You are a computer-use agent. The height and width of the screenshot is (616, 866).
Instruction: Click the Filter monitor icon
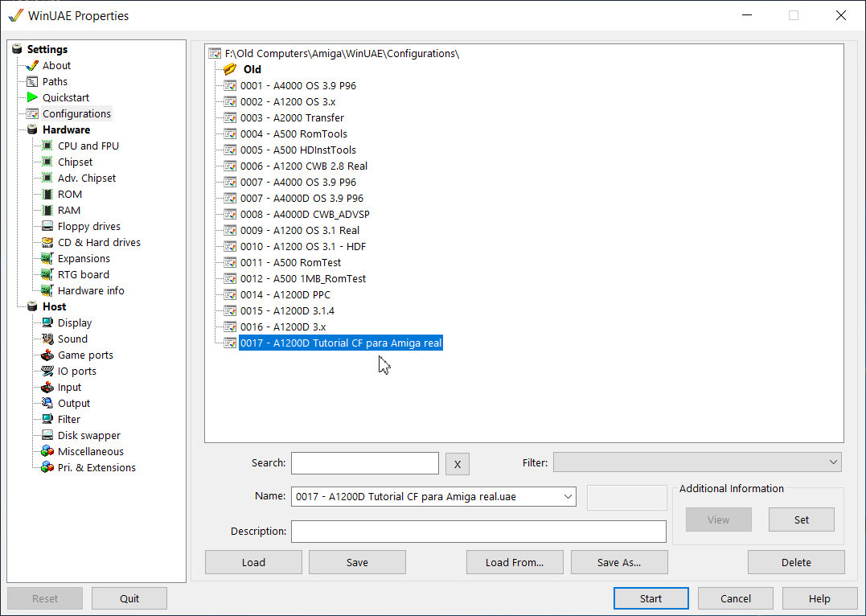(x=47, y=419)
